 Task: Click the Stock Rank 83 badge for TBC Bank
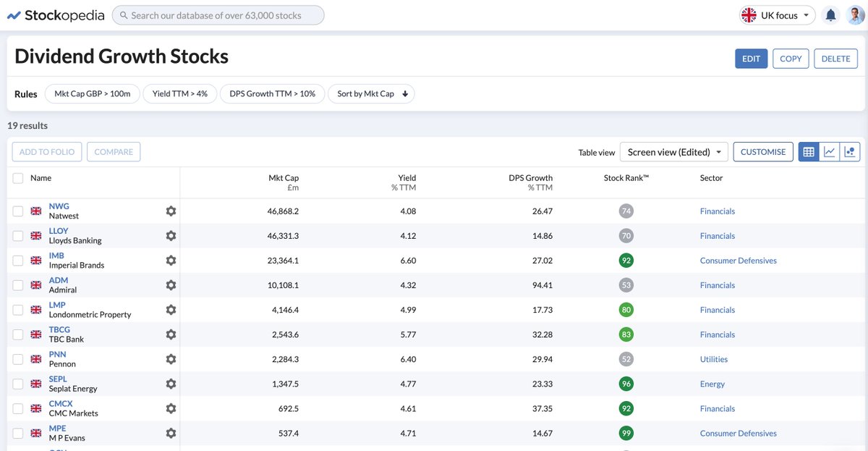coord(626,334)
